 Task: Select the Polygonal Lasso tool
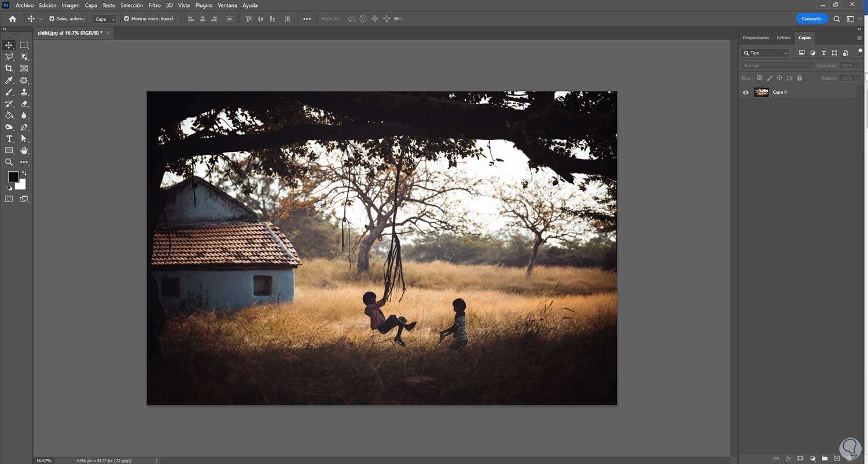coord(9,57)
